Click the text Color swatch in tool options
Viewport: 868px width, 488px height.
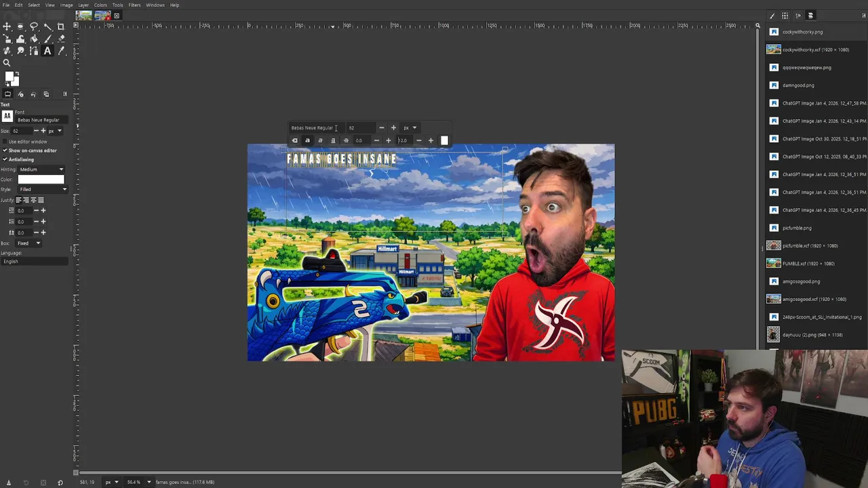pos(41,180)
